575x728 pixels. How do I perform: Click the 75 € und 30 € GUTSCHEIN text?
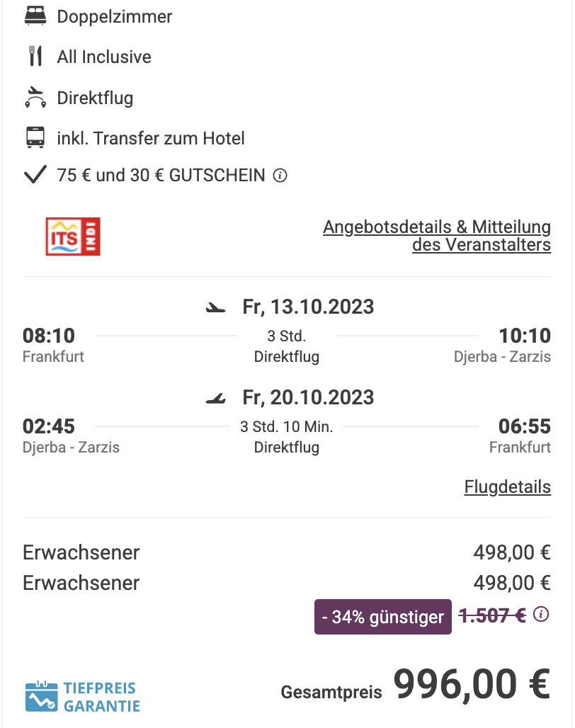(x=161, y=176)
